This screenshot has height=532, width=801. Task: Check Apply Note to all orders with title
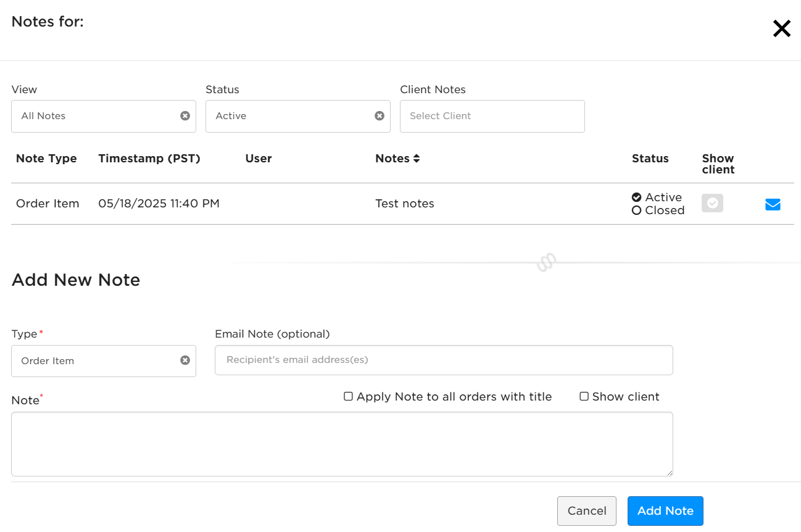(348, 396)
